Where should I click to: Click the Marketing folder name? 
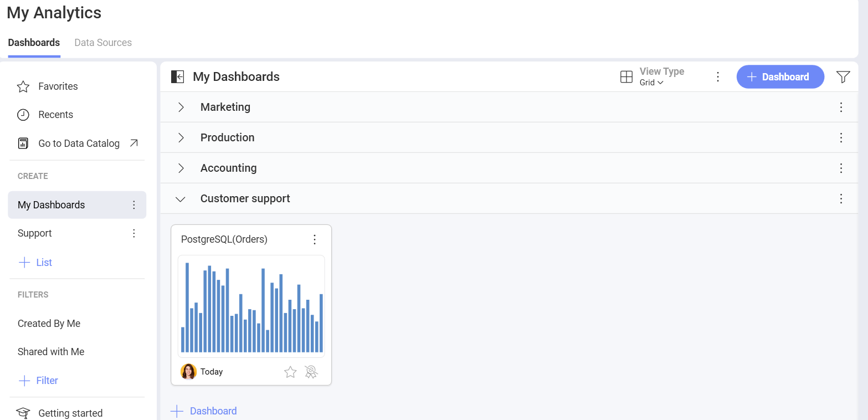225,107
